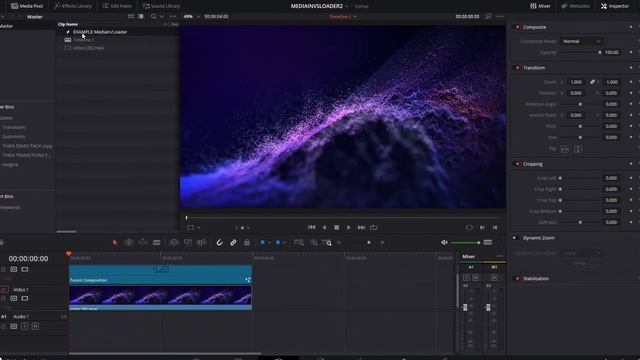
Task: Open the Sound Library panel
Action: [161, 6]
